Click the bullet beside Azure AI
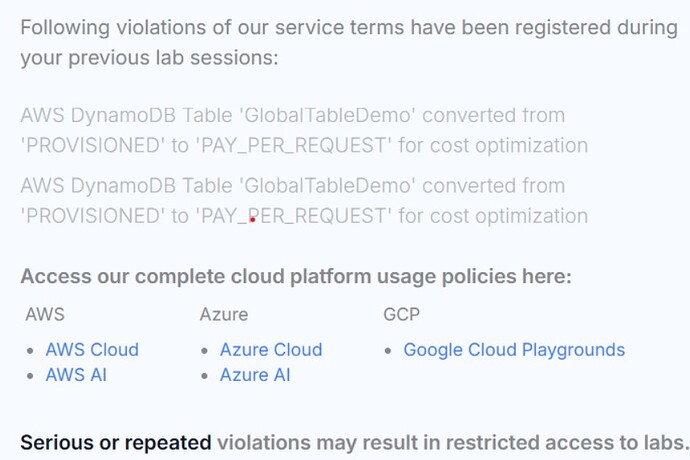This screenshot has height=460, width=690. (x=205, y=376)
